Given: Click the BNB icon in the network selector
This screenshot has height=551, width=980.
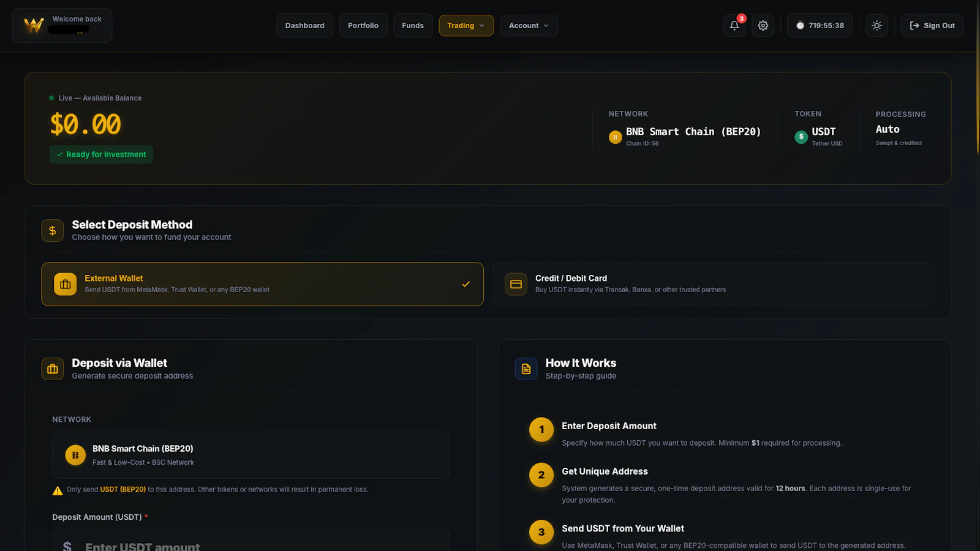Looking at the screenshot, I should [75, 455].
